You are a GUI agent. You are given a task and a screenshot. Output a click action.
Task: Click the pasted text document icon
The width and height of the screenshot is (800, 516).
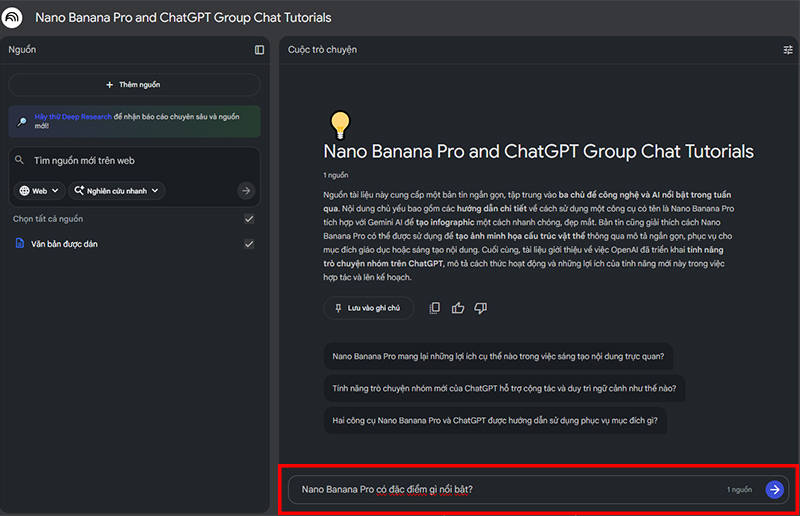[20, 244]
